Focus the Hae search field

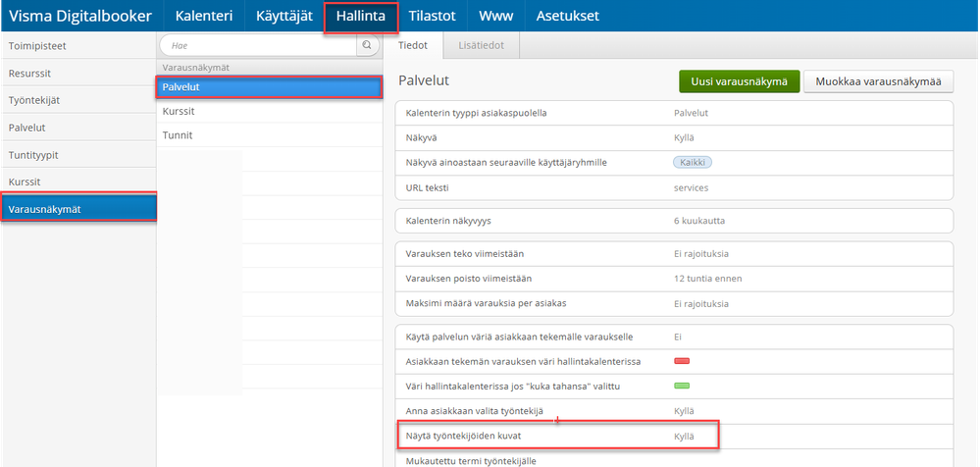258,46
